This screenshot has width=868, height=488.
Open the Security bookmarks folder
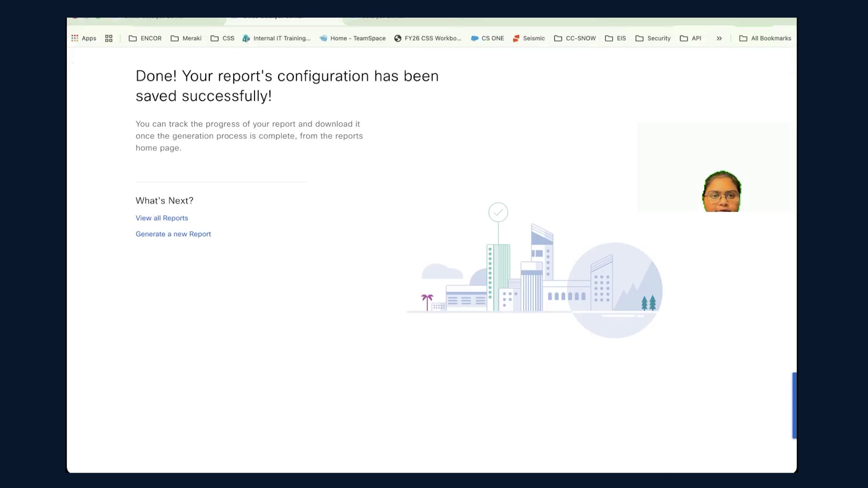click(653, 38)
